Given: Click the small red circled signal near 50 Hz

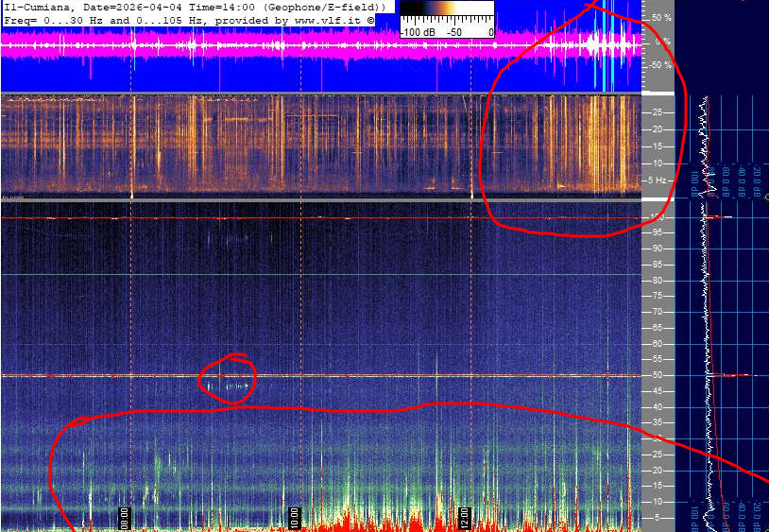Looking at the screenshot, I should point(228,383).
